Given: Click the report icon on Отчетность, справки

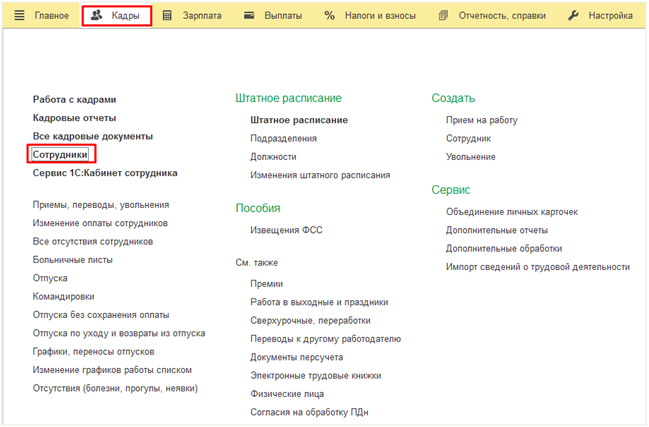Looking at the screenshot, I should [x=443, y=16].
